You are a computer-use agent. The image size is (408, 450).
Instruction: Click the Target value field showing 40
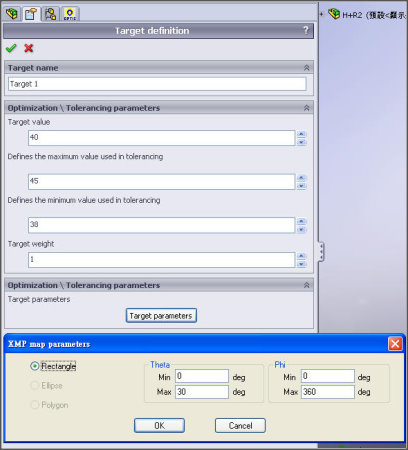[162, 138]
